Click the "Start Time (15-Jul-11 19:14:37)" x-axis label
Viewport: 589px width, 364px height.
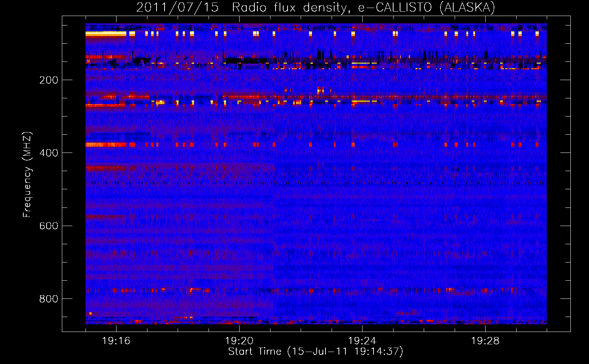[316, 352]
